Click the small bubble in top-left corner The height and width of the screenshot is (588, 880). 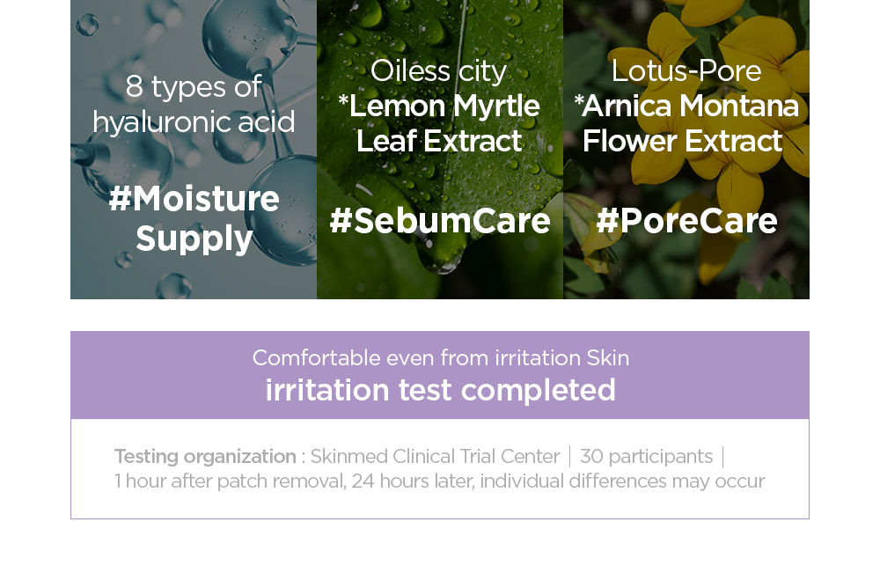click(87, 25)
